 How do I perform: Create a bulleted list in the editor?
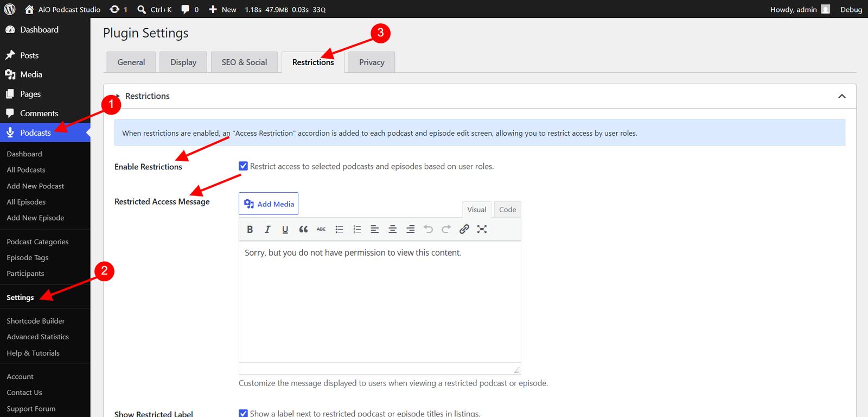[x=339, y=229]
